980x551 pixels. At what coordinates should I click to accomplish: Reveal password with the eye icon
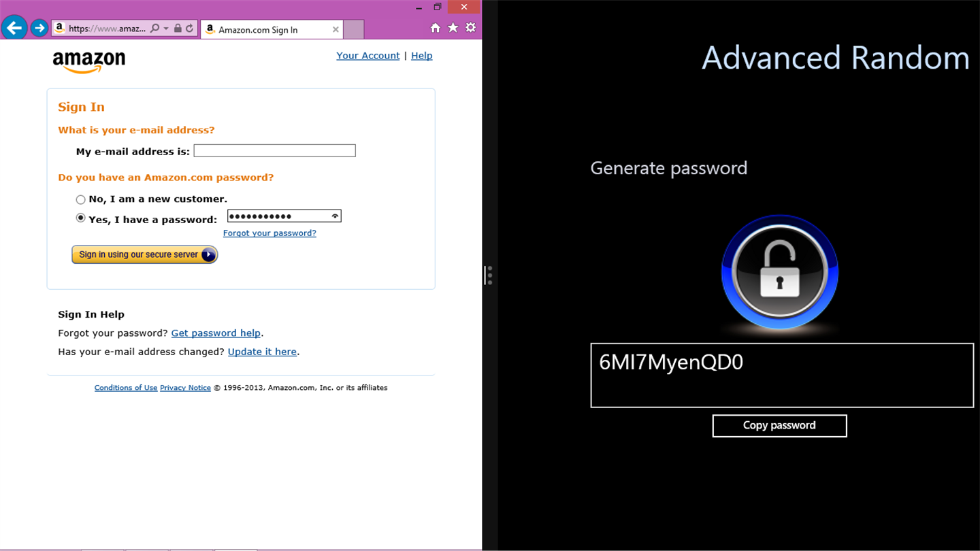[335, 216]
